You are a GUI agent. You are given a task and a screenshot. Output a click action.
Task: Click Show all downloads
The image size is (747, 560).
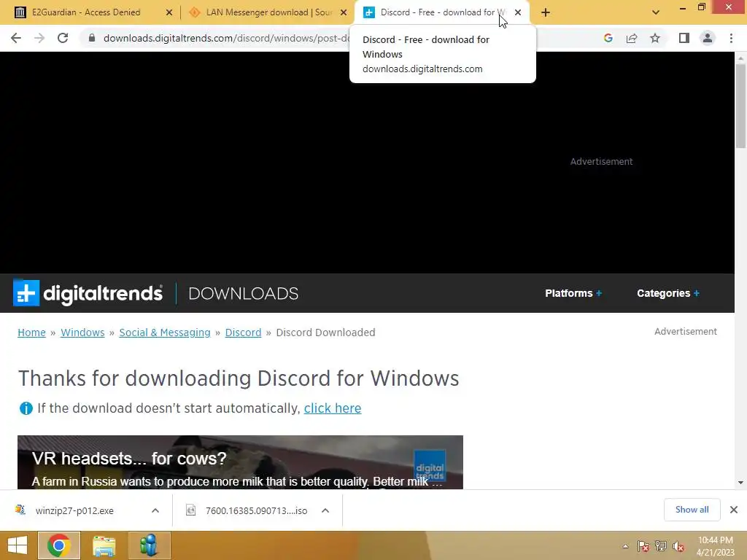692,510
